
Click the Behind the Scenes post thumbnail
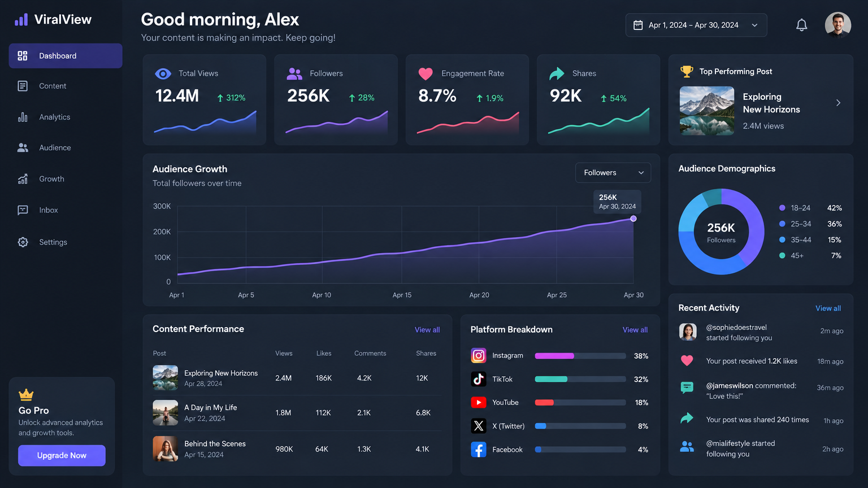[165, 449]
